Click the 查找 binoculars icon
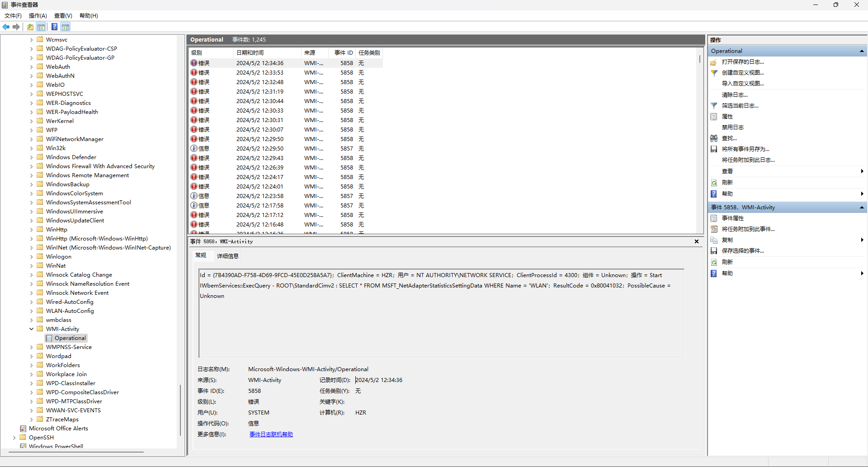This screenshot has width=868, height=467. [714, 138]
